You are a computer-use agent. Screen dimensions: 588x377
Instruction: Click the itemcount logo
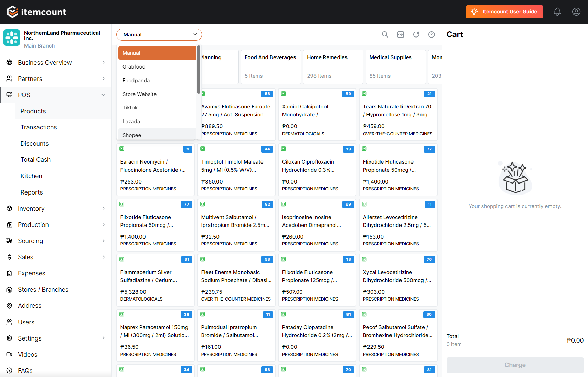coord(36,12)
